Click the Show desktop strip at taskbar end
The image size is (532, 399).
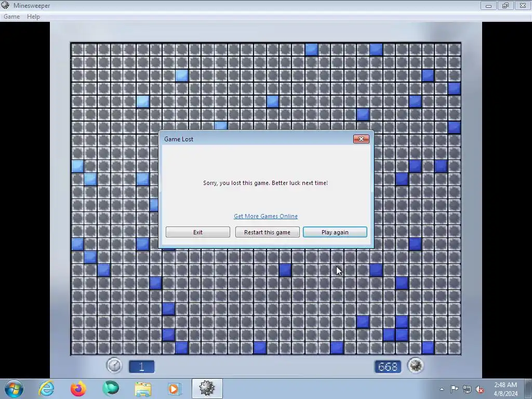(x=528, y=389)
